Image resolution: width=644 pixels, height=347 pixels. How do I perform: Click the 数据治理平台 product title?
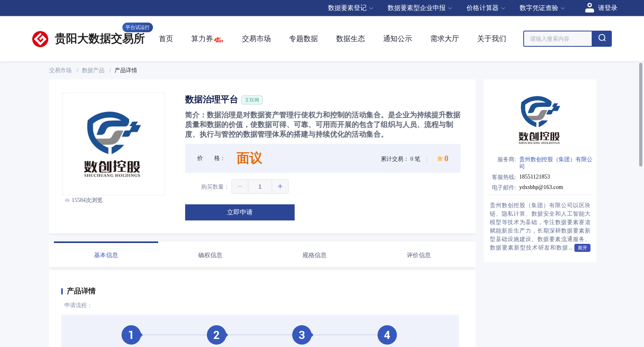pos(211,100)
